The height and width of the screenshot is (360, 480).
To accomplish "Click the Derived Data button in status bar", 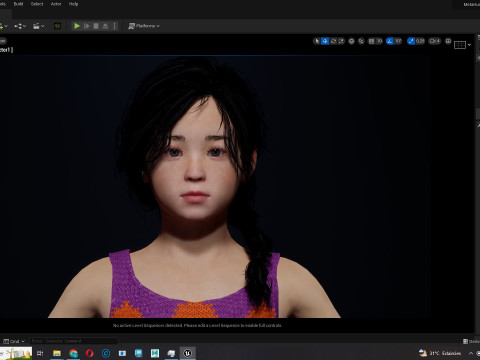I will 471,341.
